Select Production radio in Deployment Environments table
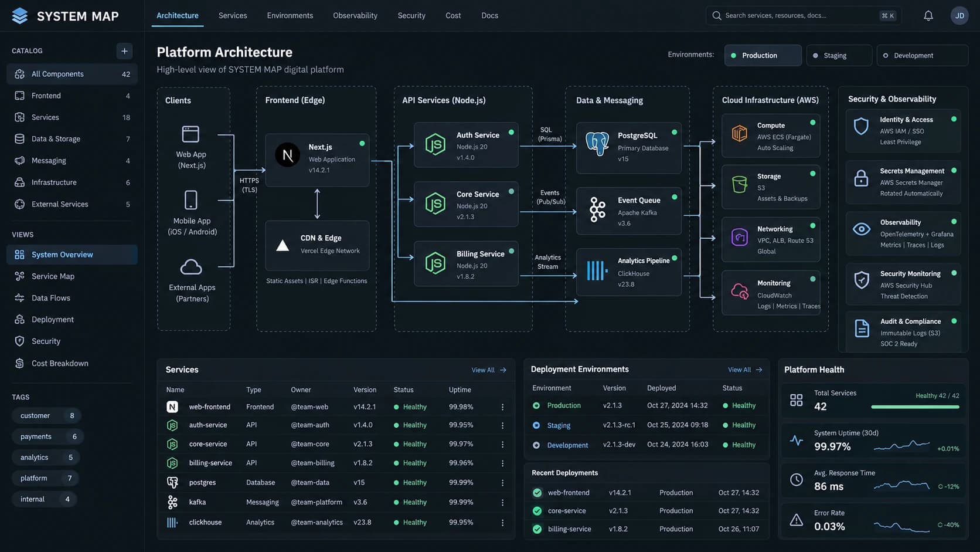This screenshot has height=552, width=980. coord(536,405)
